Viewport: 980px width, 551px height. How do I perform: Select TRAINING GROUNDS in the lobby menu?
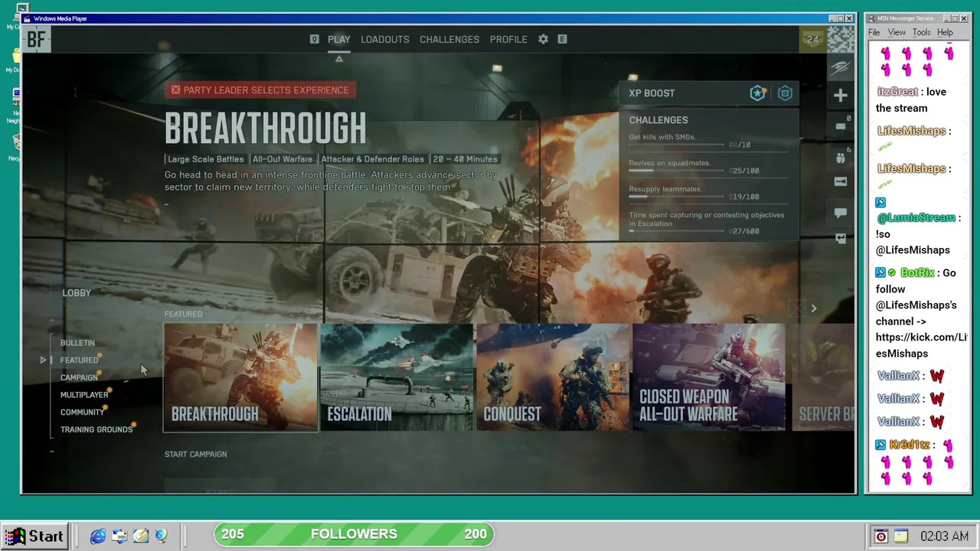coord(96,429)
